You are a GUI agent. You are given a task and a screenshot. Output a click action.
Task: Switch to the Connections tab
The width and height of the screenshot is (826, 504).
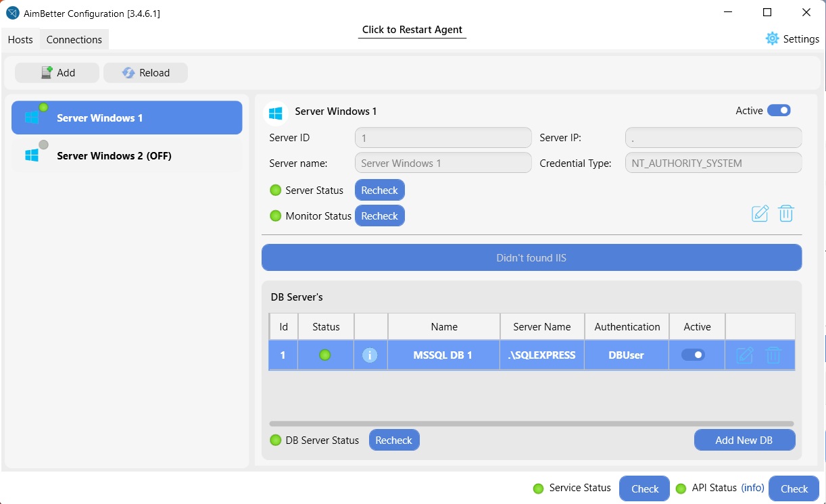point(74,39)
